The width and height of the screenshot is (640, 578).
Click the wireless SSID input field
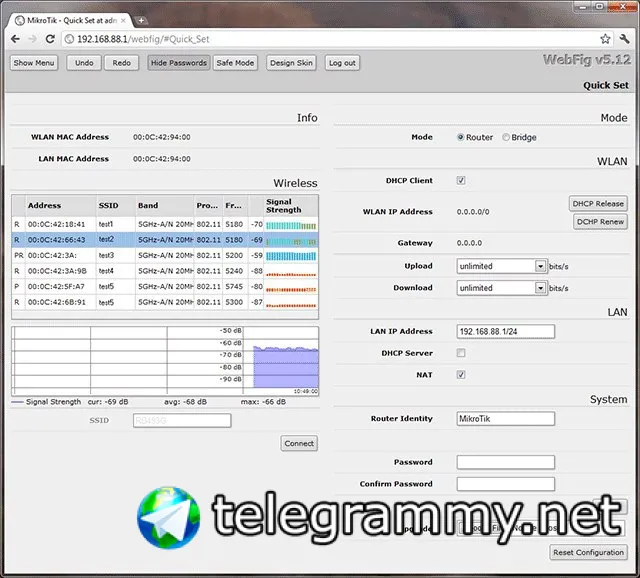click(x=182, y=420)
